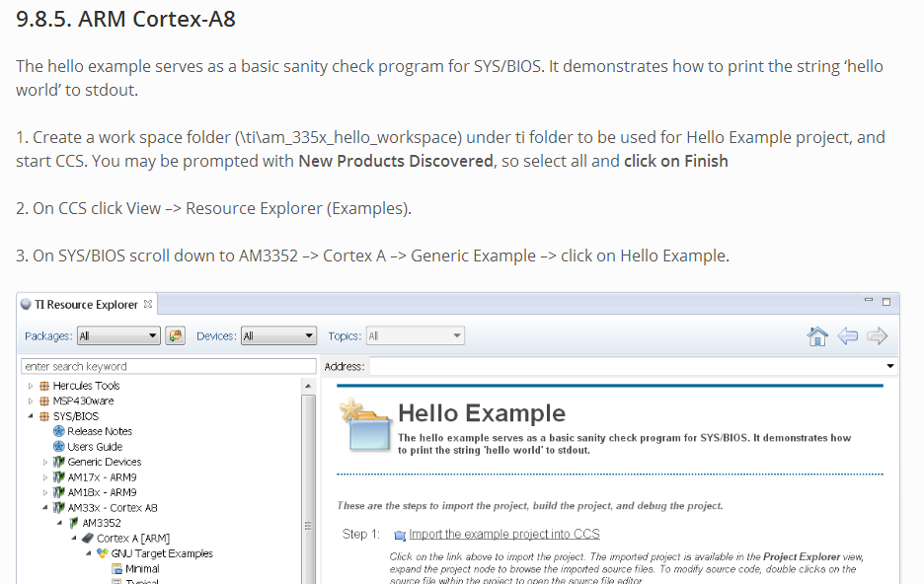This screenshot has height=584, width=924.
Task: Close the TI Resource Explorer tab
Action: coord(148,304)
